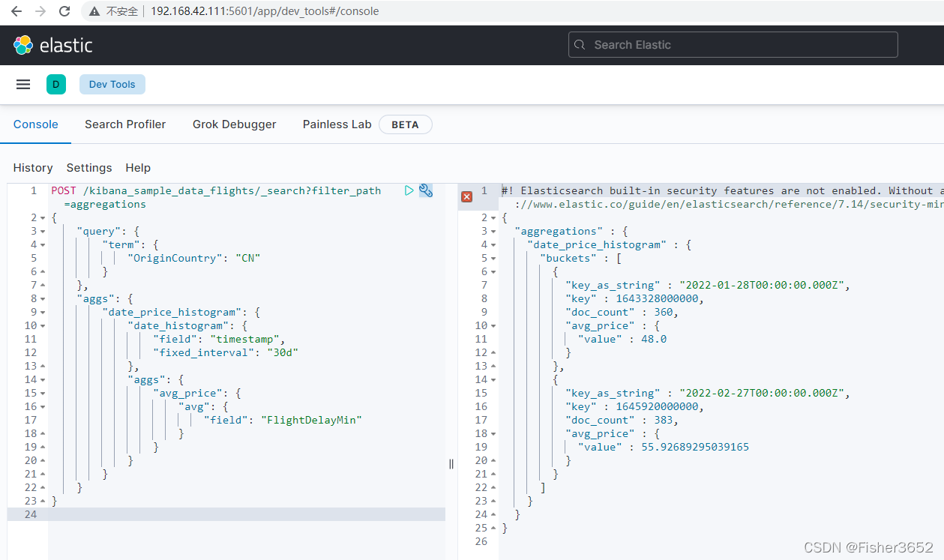The image size is (944, 560).
Task: Collapse first bucket fold at response line 6
Action: 493,272
